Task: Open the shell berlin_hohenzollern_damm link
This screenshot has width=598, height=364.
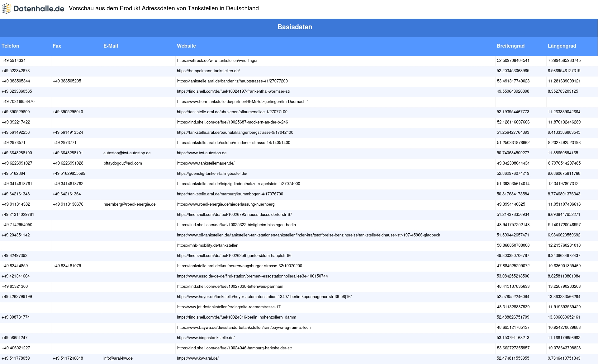Action: (x=236, y=317)
